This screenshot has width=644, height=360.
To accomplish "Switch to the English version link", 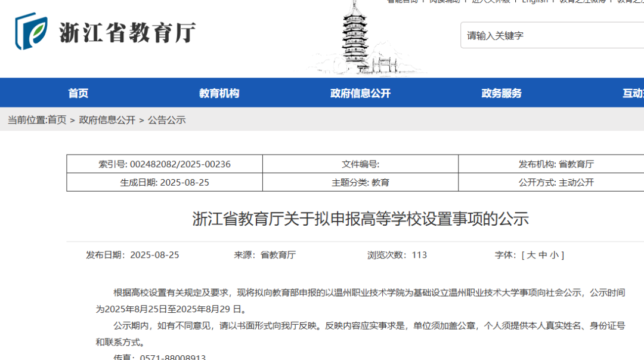I will click(534, 2).
